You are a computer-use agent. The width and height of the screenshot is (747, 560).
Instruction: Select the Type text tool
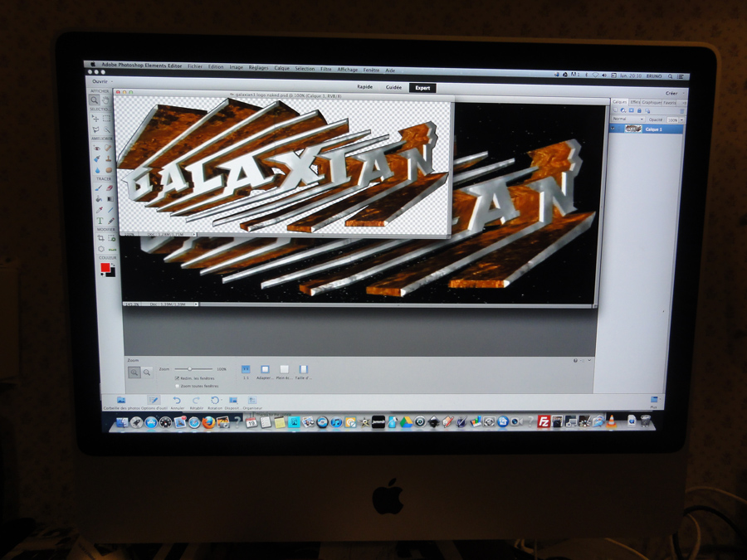pos(100,221)
